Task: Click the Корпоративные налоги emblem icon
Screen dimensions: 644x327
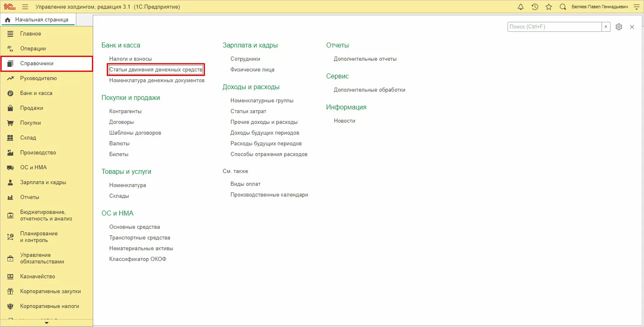Action: [11, 306]
